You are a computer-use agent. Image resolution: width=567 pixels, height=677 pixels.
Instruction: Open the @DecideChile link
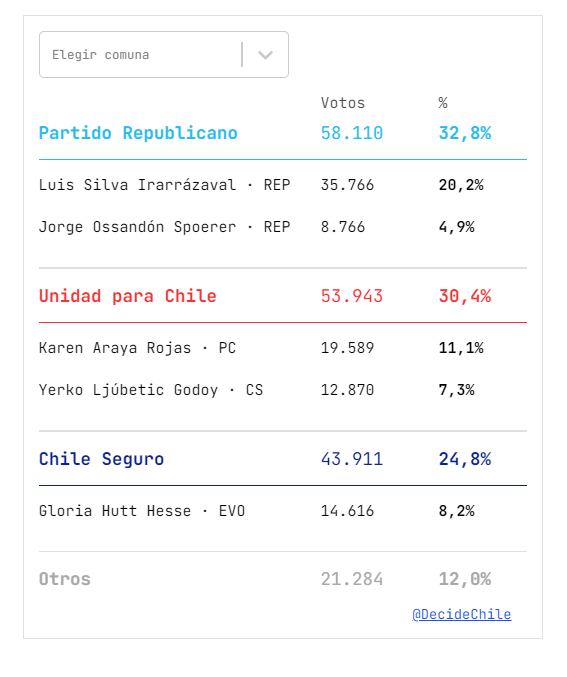462,614
